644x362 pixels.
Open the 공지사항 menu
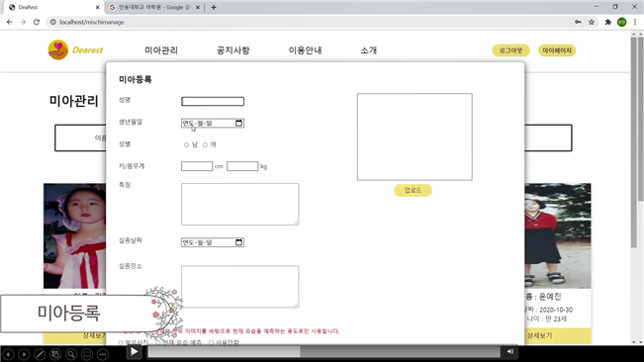point(232,50)
